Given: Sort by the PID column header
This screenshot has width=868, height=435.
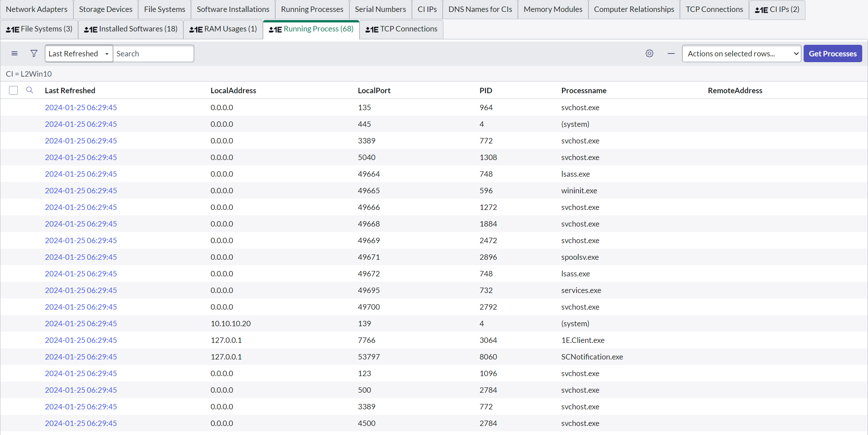Looking at the screenshot, I should coord(486,90).
